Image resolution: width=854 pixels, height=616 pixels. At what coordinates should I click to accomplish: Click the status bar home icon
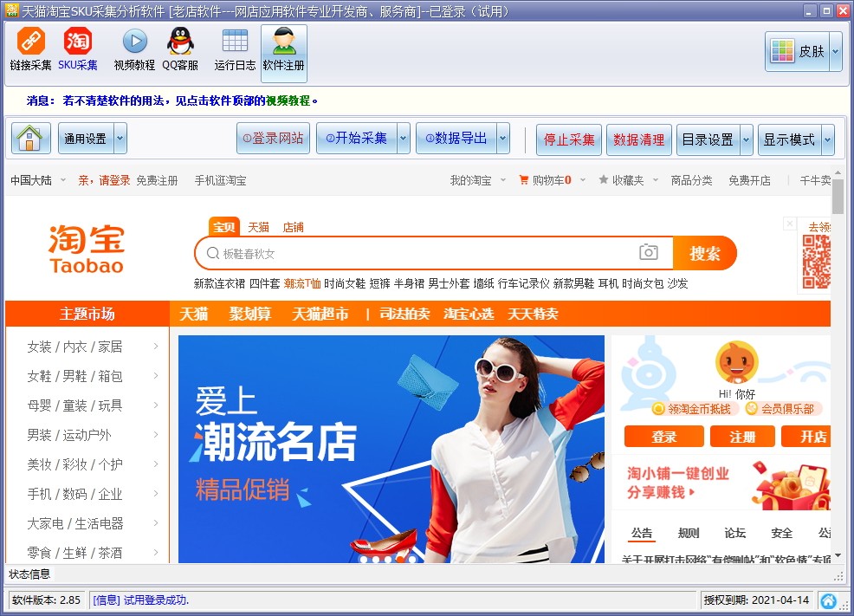click(x=828, y=600)
